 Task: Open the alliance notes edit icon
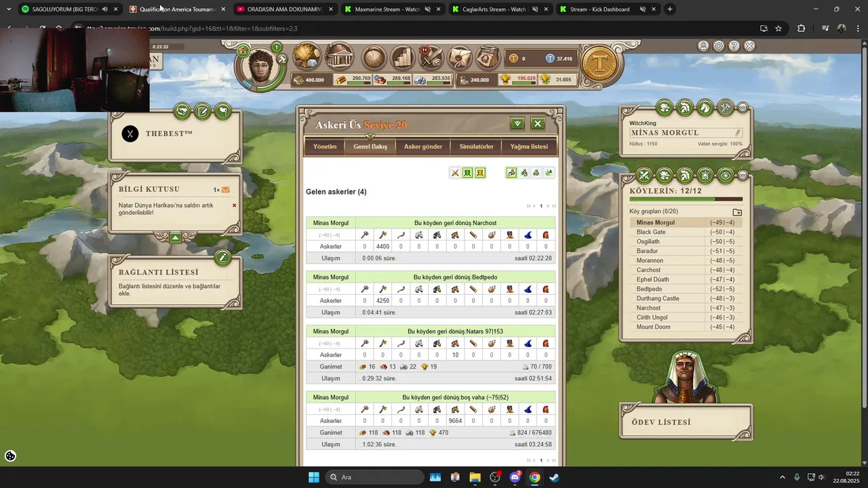202,111
